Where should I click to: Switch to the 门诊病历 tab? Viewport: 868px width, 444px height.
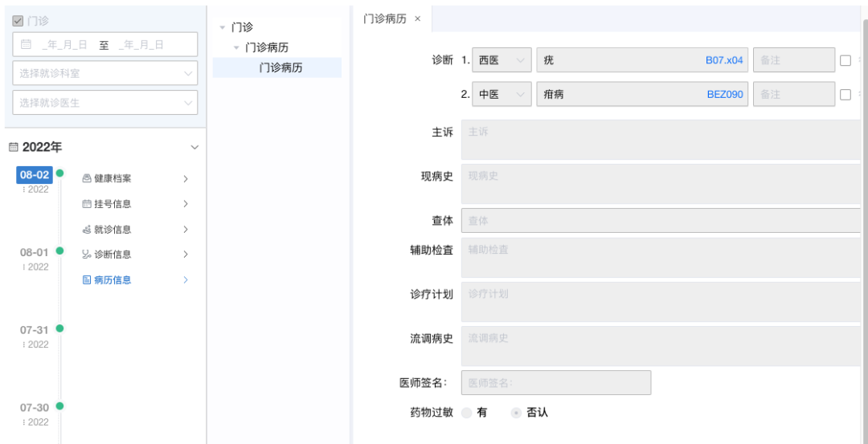click(x=384, y=18)
